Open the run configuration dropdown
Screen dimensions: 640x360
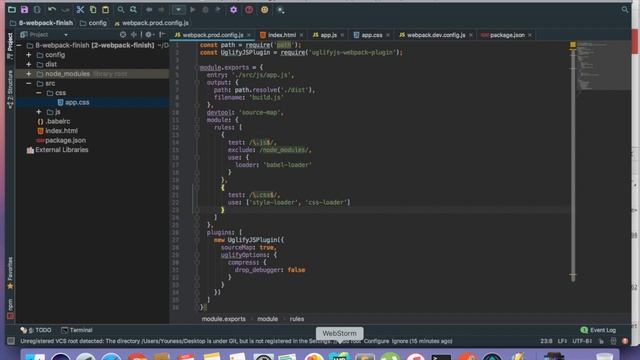[178, 9]
